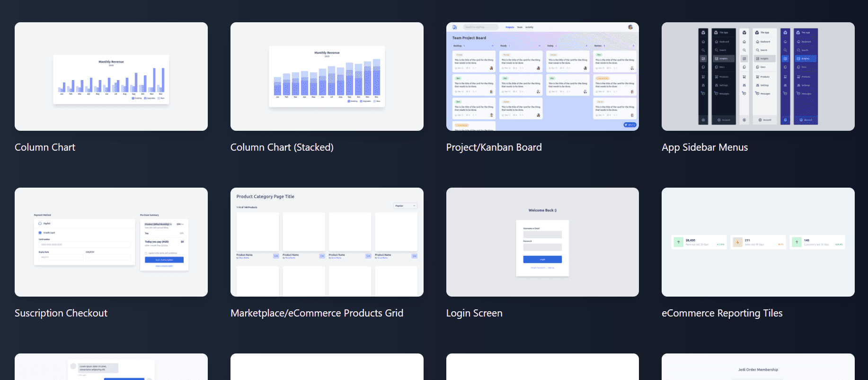Open the Product Category Page thumbnail

(327, 242)
